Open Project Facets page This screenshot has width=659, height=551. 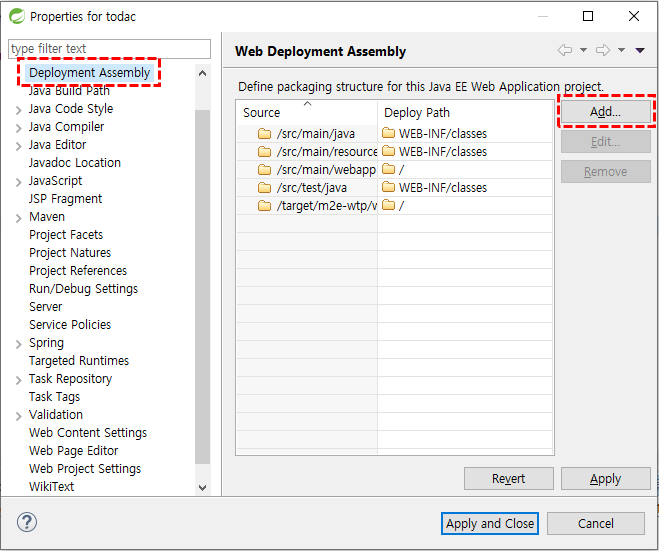[66, 235]
